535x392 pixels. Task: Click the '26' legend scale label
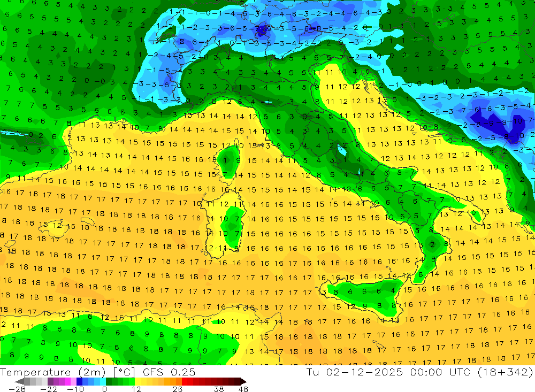(178, 389)
